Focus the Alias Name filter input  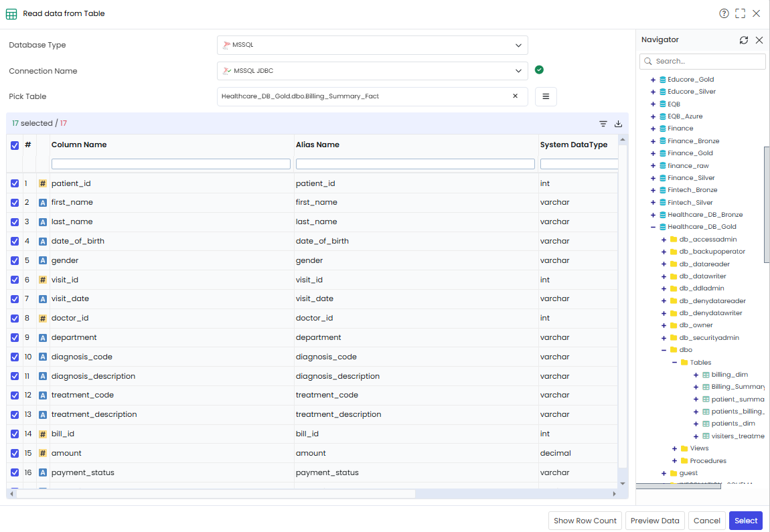point(415,164)
